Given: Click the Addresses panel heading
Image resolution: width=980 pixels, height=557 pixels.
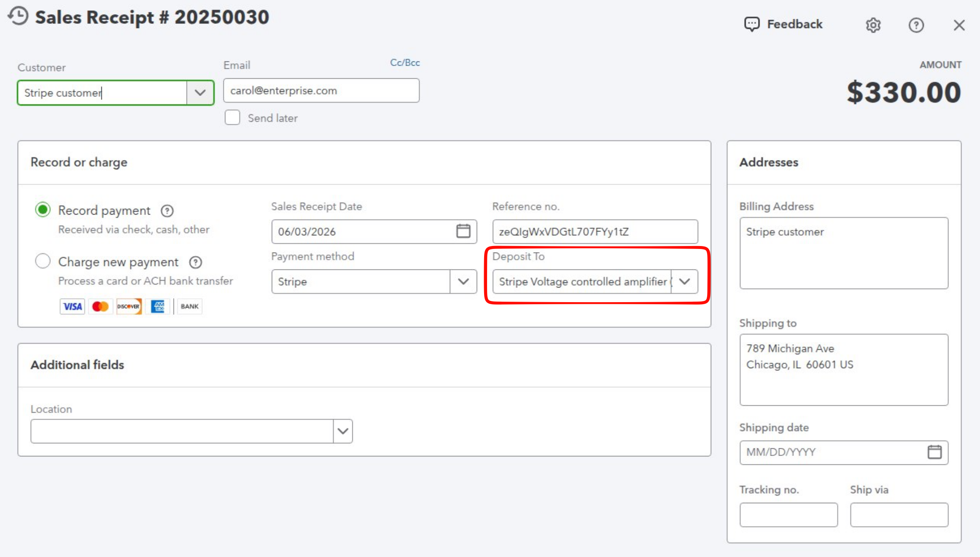Looking at the screenshot, I should (x=769, y=162).
